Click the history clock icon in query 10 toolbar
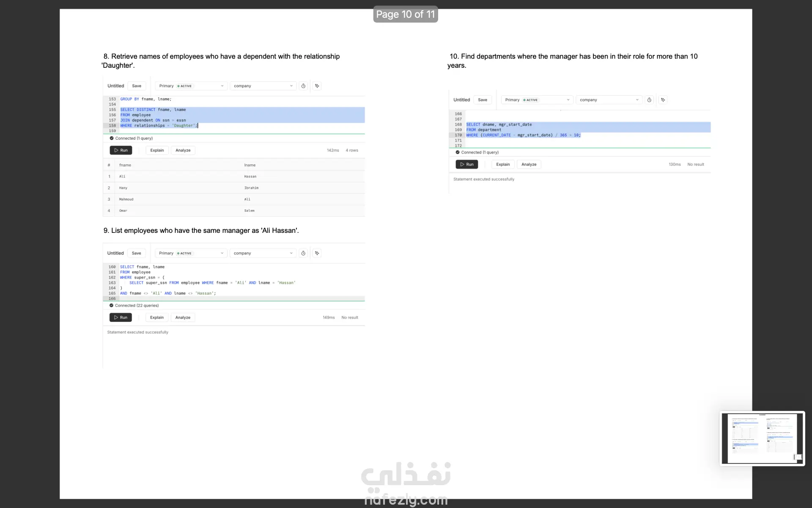 (x=649, y=100)
